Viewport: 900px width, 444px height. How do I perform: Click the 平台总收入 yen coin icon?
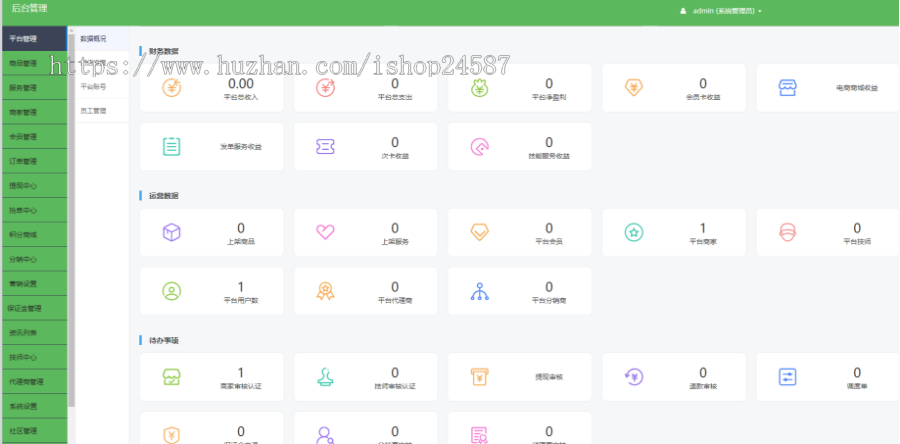pyautogui.click(x=172, y=88)
